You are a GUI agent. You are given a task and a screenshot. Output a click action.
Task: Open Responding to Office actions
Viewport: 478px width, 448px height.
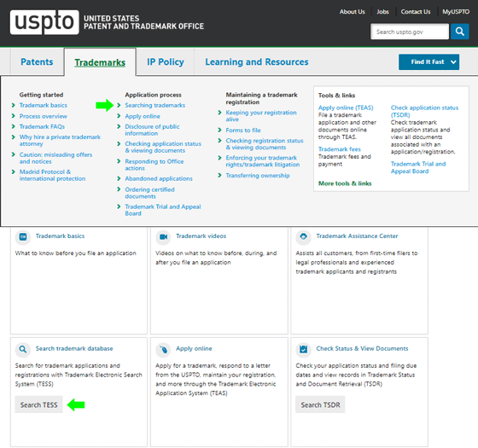click(x=154, y=165)
